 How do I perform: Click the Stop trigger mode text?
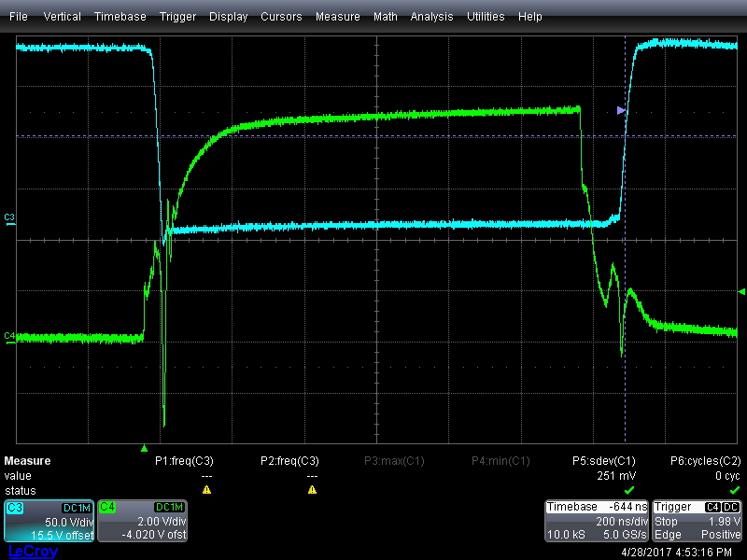click(666, 522)
